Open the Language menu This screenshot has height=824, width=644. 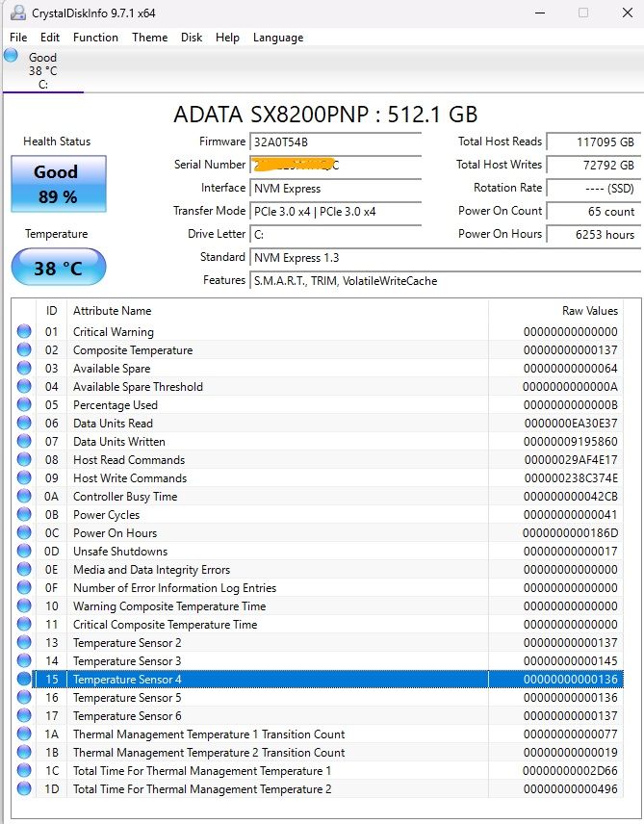pos(278,38)
